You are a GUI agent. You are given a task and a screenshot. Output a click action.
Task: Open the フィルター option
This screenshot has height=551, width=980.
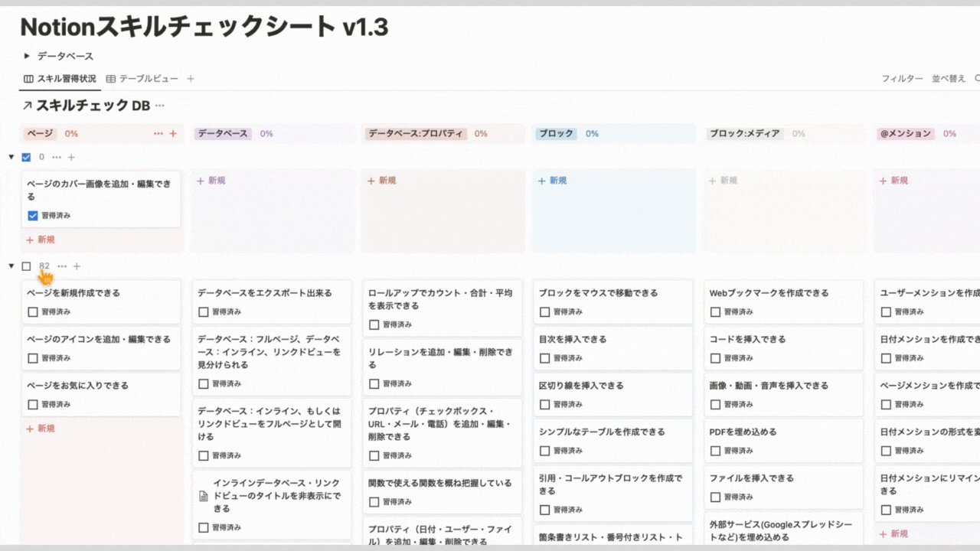902,79
